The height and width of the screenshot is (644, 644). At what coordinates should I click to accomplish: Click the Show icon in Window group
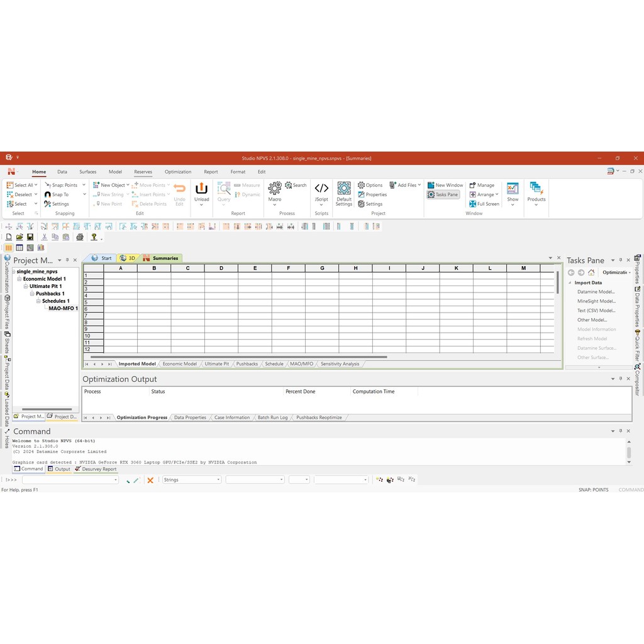(x=513, y=189)
